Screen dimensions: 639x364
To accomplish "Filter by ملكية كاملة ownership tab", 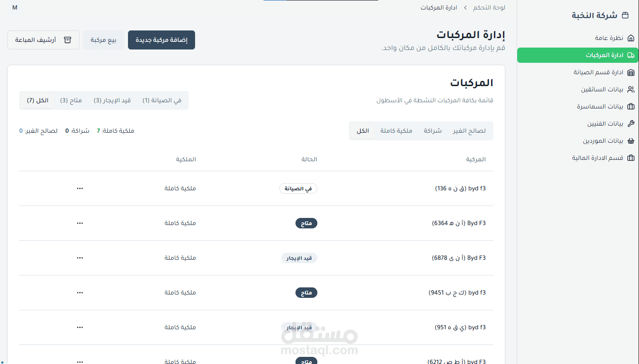I will click(396, 131).
